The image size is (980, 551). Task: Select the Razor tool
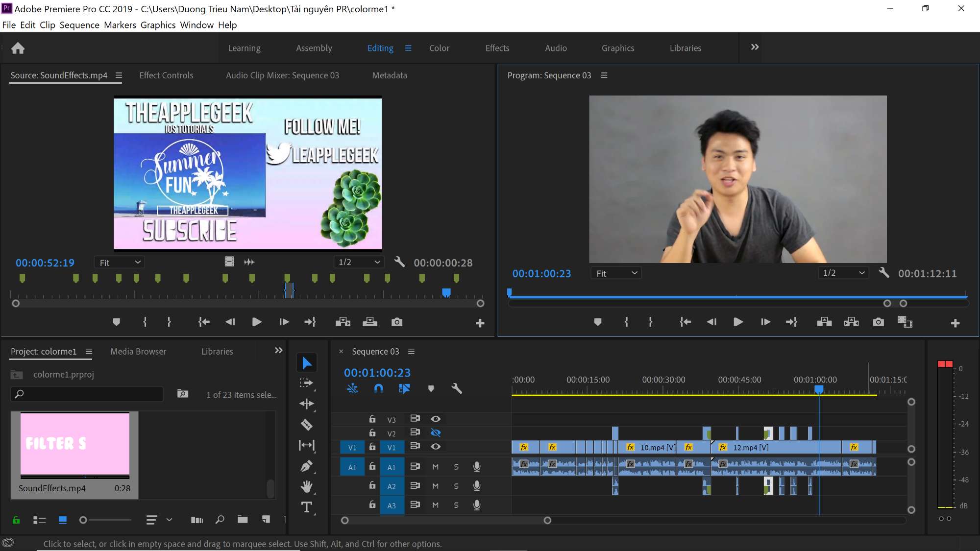[307, 425]
